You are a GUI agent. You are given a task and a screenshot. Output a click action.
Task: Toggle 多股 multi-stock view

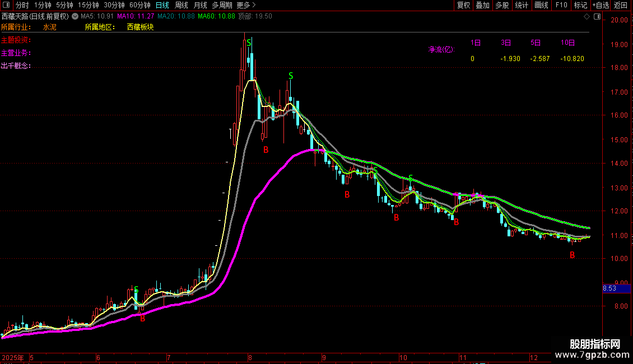pyautogui.click(x=502, y=5)
